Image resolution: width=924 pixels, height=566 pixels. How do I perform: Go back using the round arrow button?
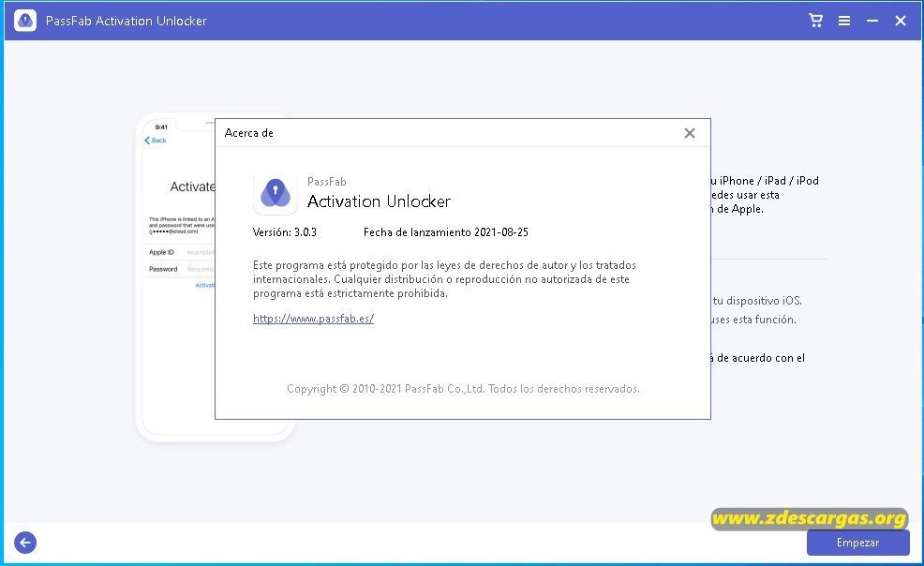tap(25, 543)
